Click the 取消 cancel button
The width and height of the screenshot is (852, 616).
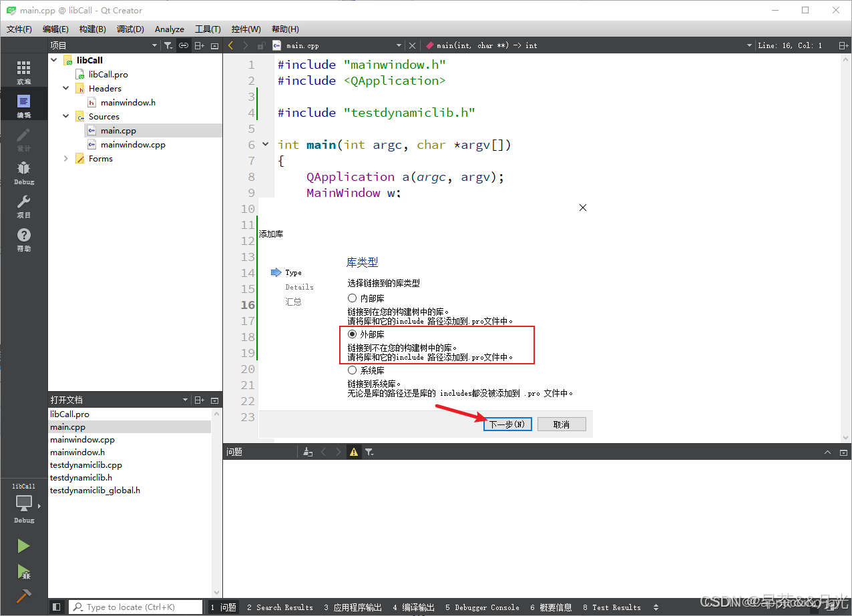point(562,424)
